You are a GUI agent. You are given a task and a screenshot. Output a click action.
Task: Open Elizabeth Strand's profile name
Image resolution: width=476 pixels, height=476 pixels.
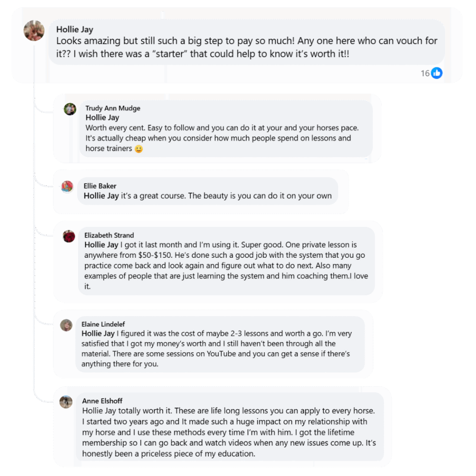point(109,235)
